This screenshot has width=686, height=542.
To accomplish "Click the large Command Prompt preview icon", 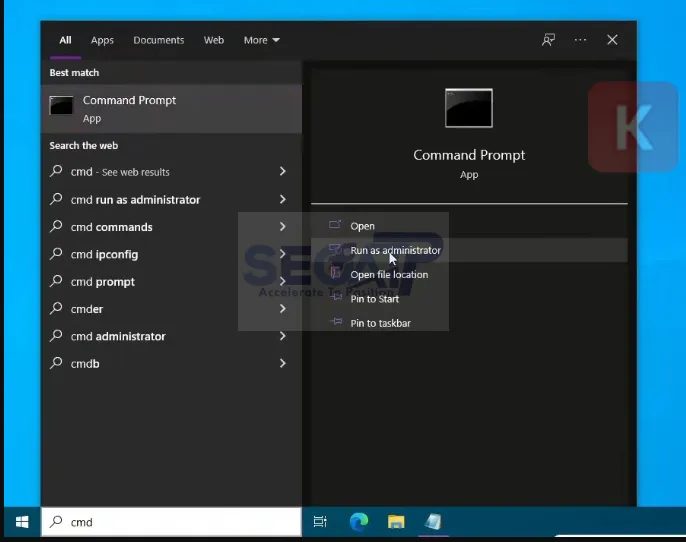I will 469,108.
